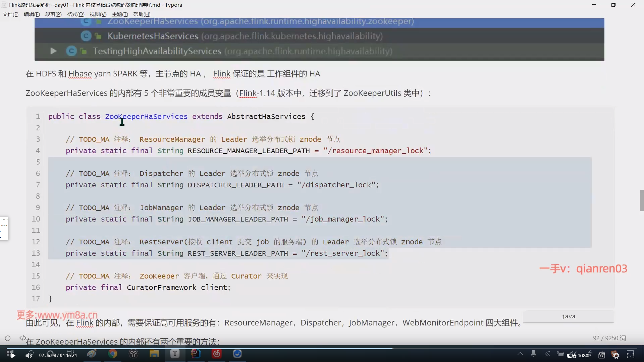Open video player settings gear
The image size is (644, 362).
(x=616, y=355)
